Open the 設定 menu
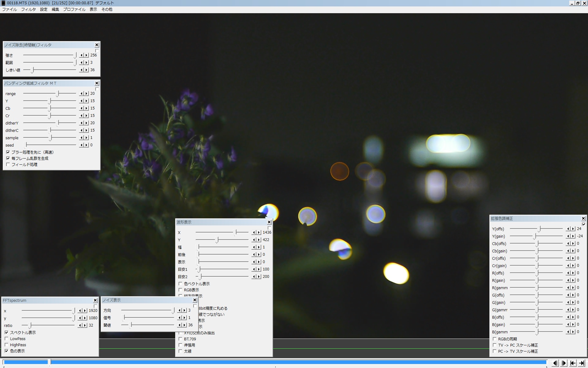The width and height of the screenshot is (588, 368). (44, 10)
